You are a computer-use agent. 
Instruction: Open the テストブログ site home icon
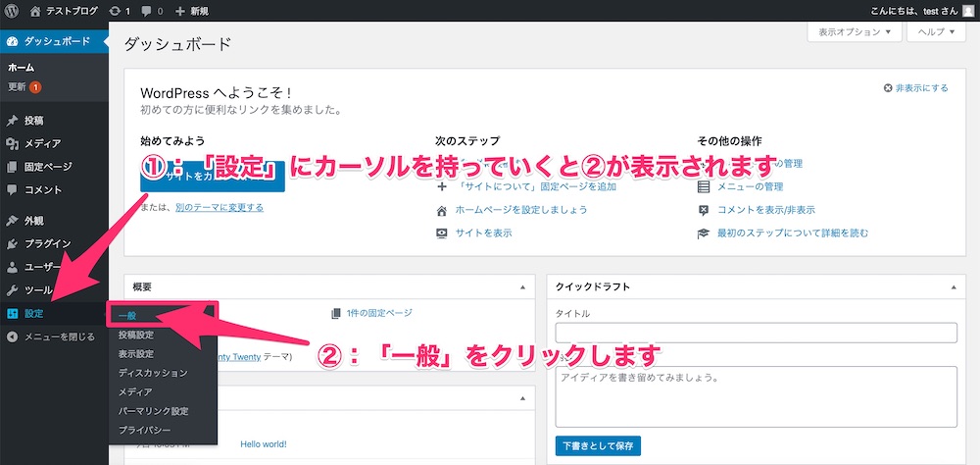[x=35, y=11]
